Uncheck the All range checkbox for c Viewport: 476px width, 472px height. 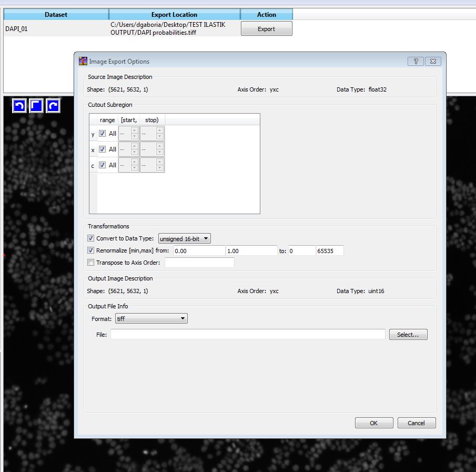pos(103,165)
